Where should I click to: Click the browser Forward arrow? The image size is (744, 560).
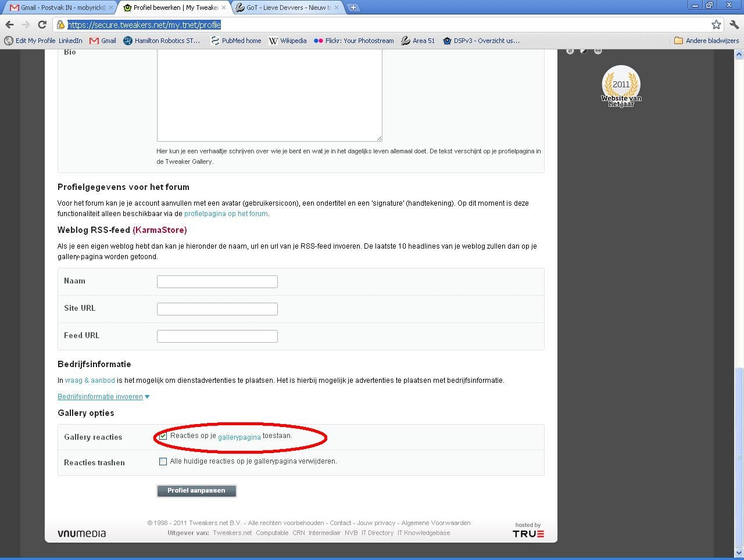click(26, 24)
